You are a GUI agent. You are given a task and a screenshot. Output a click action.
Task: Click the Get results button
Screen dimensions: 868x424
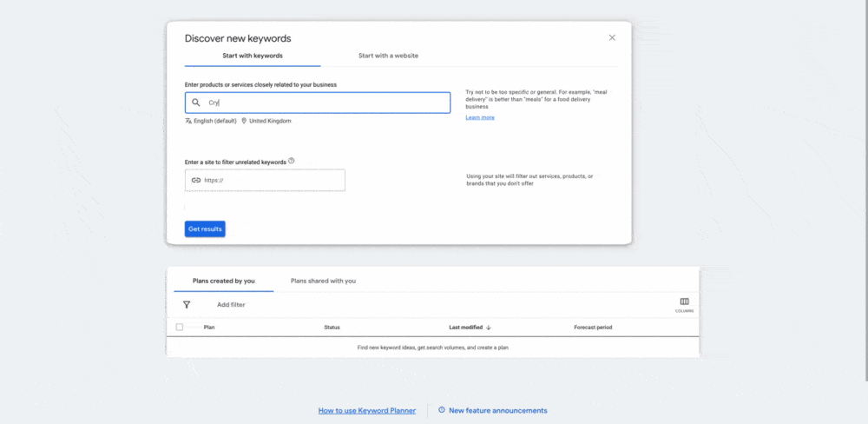(205, 229)
